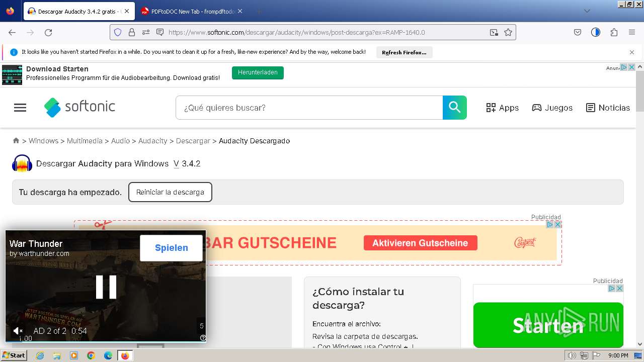This screenshot has height=362, width=644.
Task: Click the War Thunder ad title text
Action: [x=36, y=244]
